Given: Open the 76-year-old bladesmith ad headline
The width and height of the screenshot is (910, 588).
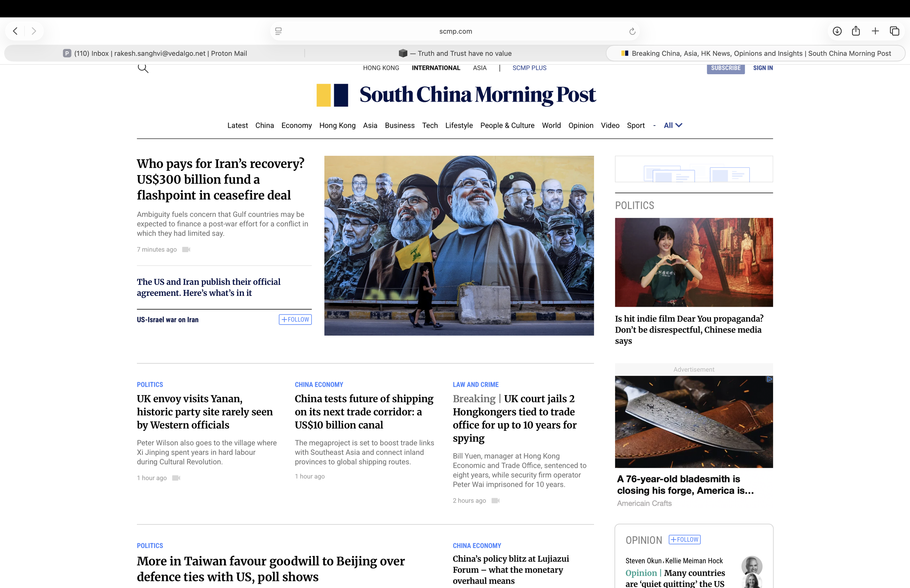Looking at the screenshot, I should [685, 485].
